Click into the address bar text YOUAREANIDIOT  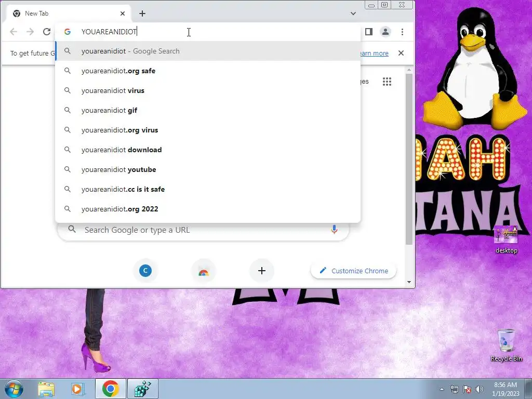(x=109, y=32)
